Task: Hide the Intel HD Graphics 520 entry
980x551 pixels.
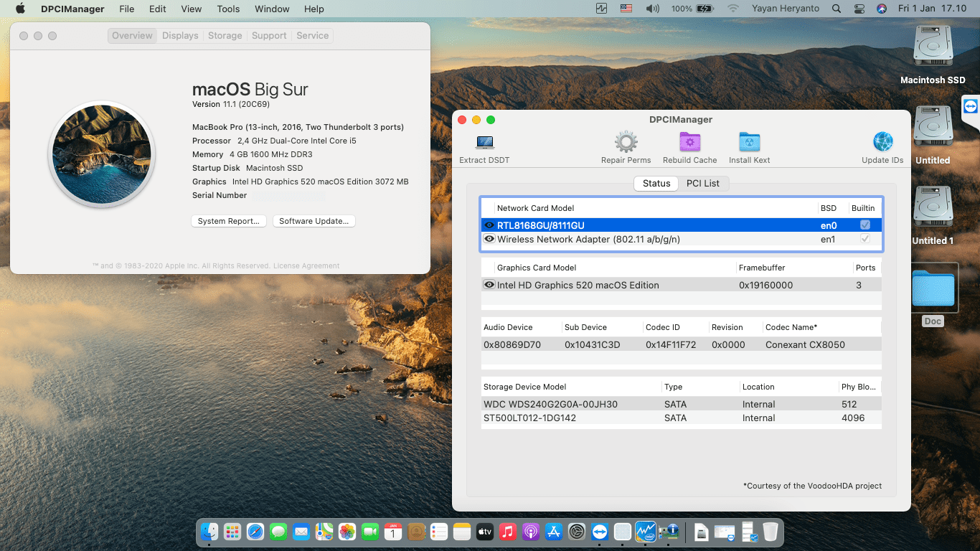Action: click(x=489, y=285)
